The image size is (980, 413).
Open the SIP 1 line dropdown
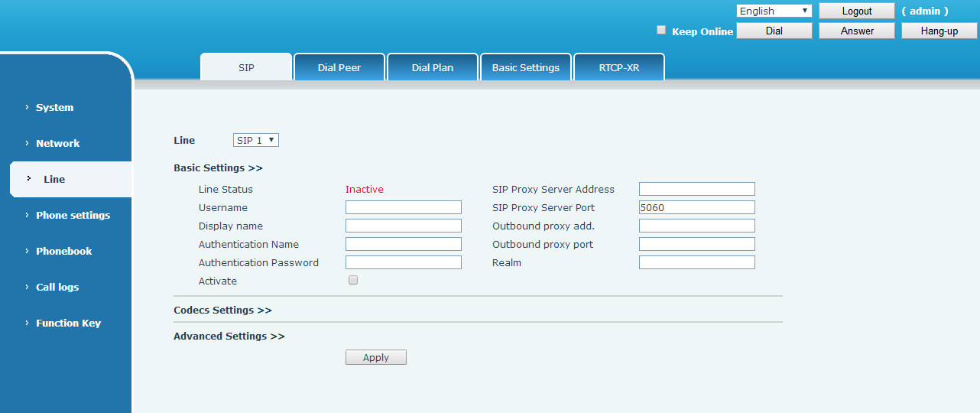(256, 140)
